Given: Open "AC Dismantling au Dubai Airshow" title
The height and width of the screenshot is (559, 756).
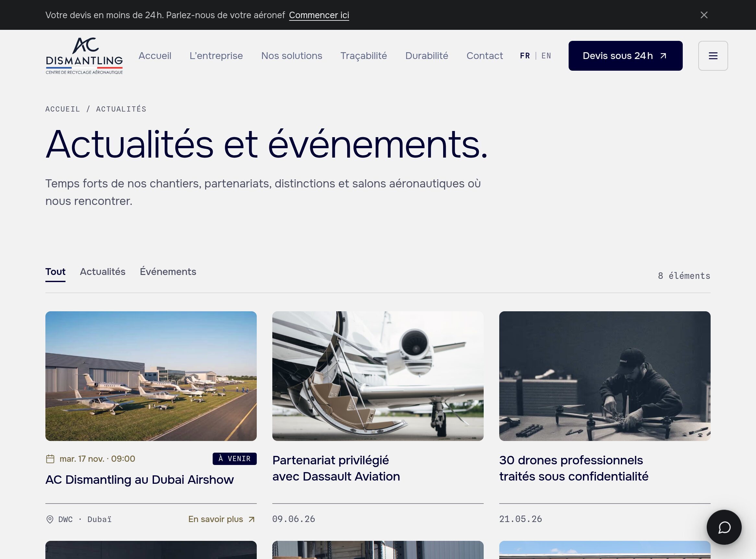Looking at the screenshot, I should pyautogui.click(x=140, y=480).
